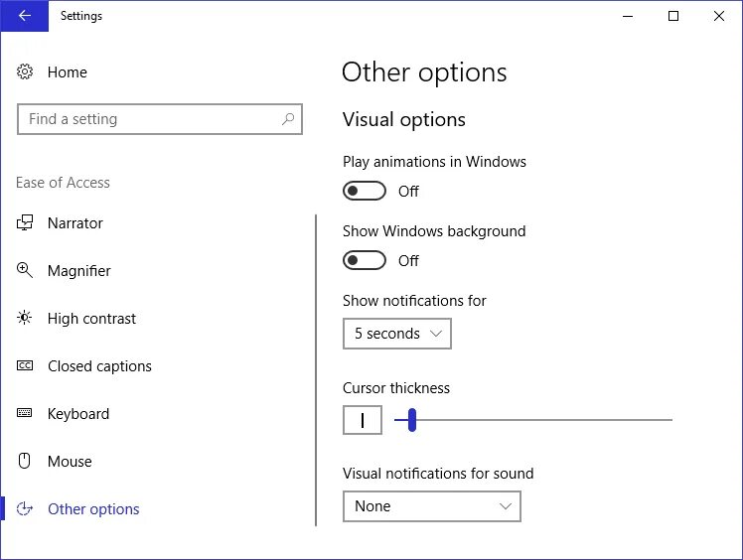The width and height of the screenshot is (743, 560).
Task: Click the Home gear icon
Action: pos(26,72)
